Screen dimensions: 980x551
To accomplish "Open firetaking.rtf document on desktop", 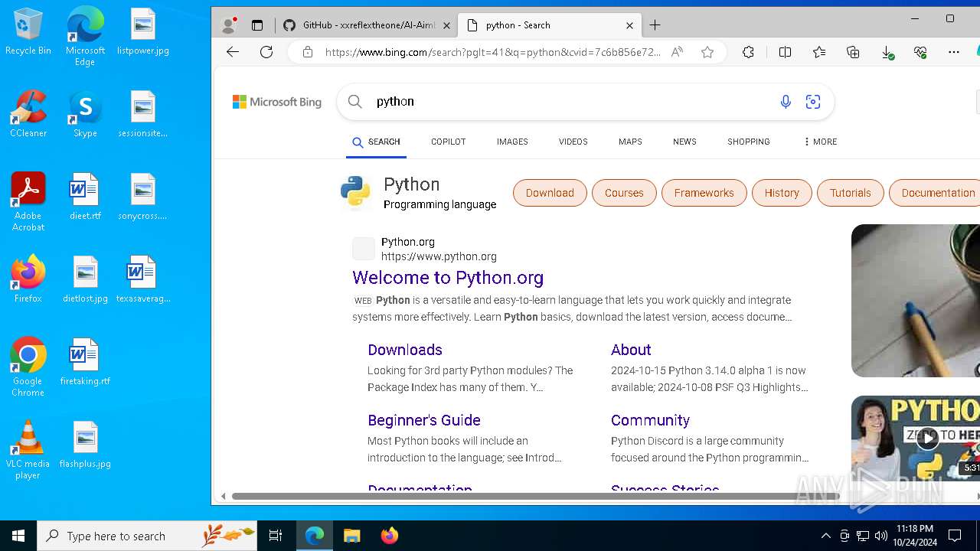I will click(85, 363).
